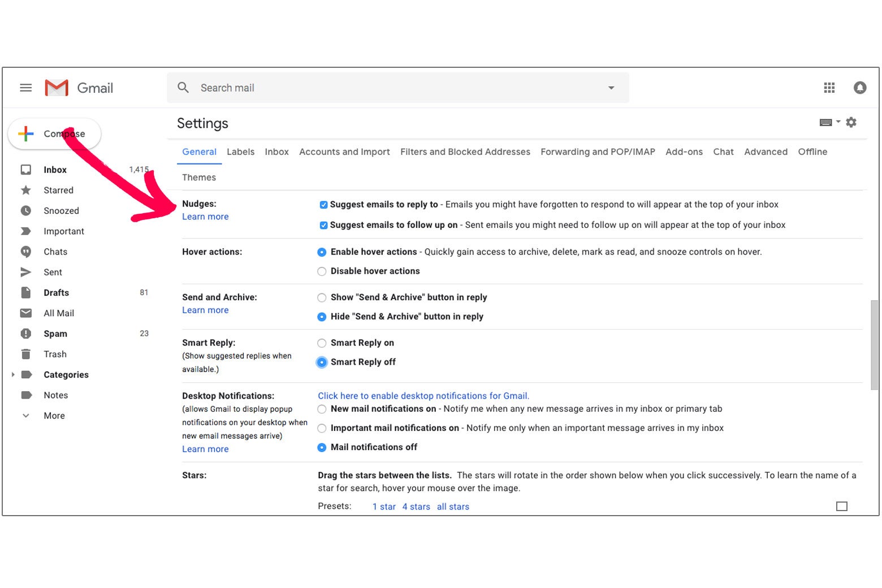Open the Labels settings tab
The image size is (882, 588).
240,152
